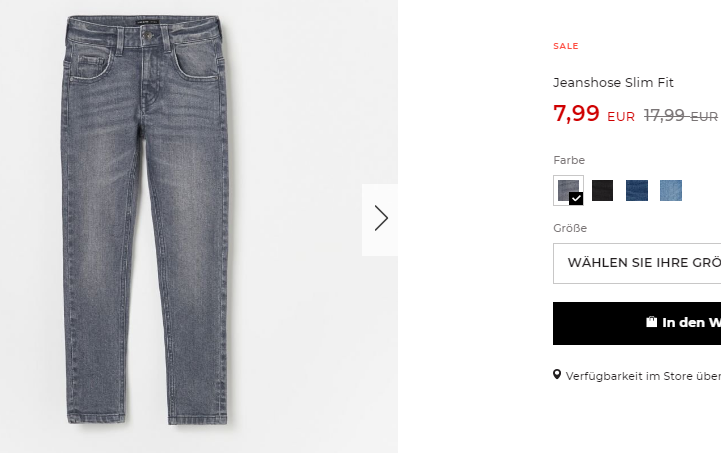Open the Wählen Sie Ihre Größe dropdown
This screenshot has height=453, width=721.
click(x=637, y=264)
